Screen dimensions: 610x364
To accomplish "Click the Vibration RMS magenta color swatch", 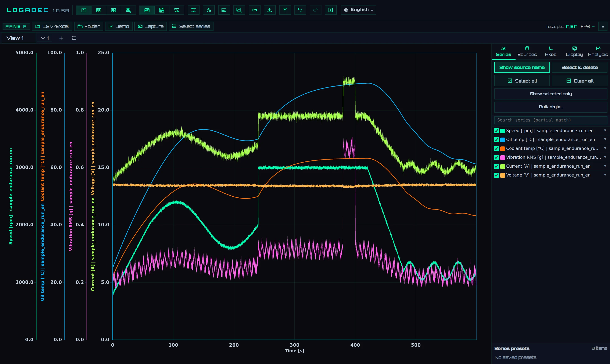I will tap(502, 157).
